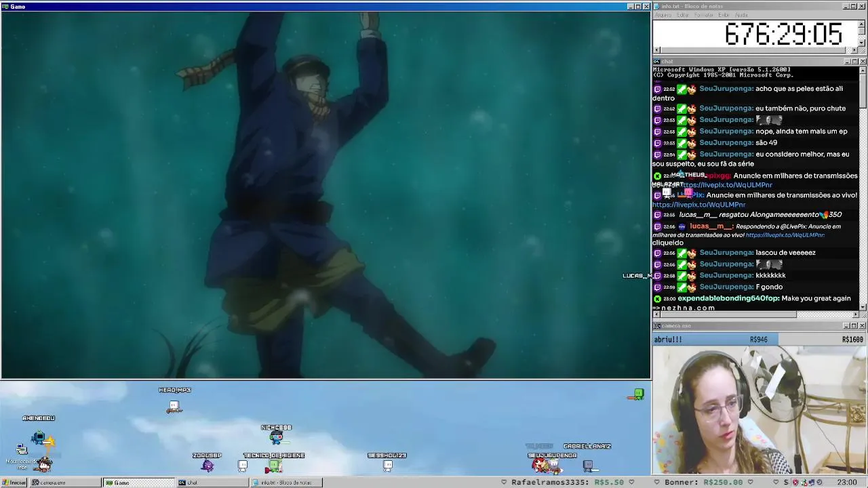
Task: Switch to the chat taskbar button
Action: (212, 483)
